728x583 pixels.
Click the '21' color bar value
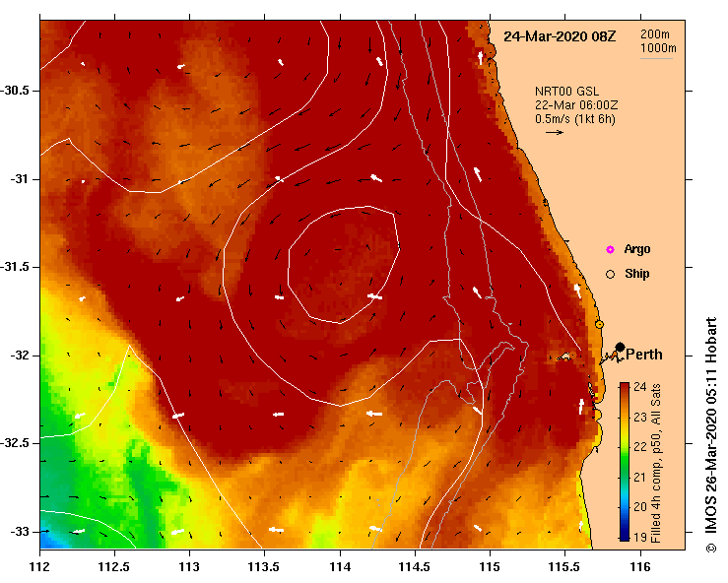point(639,477)
